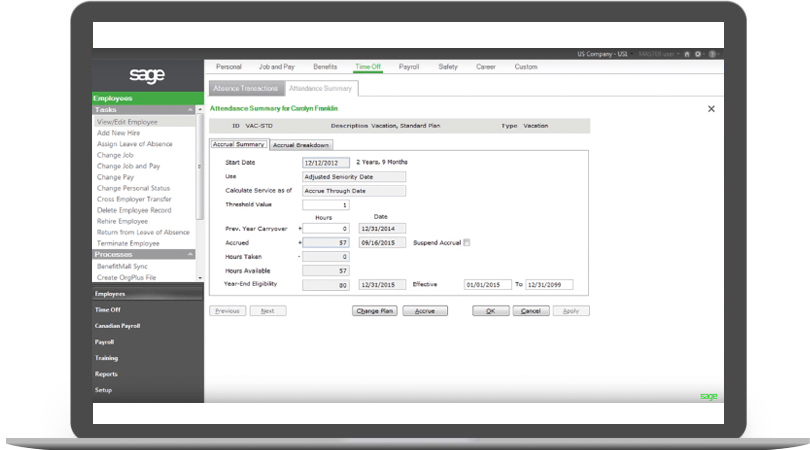
Task: Click the sidebar scrollbar down arrow
Action: click(200, 278)
